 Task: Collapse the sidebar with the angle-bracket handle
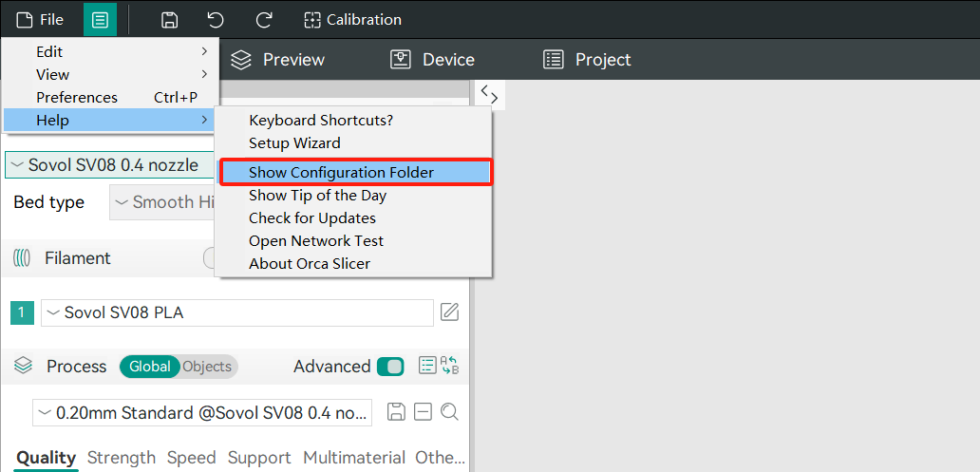[x=489, y=94]
